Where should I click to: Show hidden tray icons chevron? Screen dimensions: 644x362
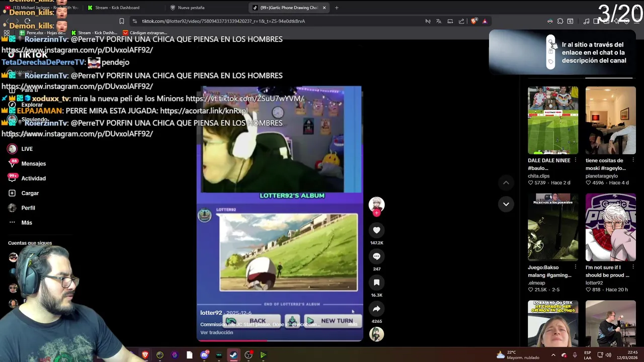(553, 355)
